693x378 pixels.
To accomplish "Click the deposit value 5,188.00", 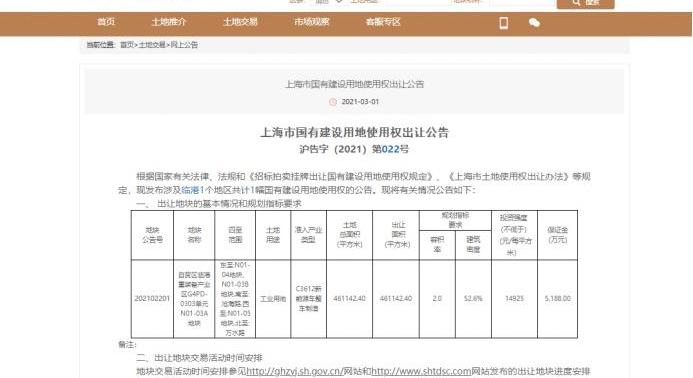I will pyautogui.click(x=558, y=298).
